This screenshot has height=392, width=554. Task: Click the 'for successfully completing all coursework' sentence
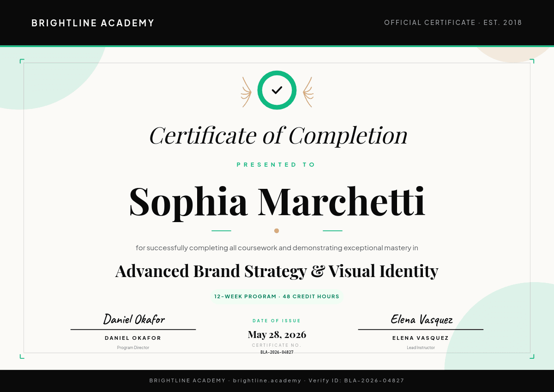pyautogui.click(x=277, y=248)
